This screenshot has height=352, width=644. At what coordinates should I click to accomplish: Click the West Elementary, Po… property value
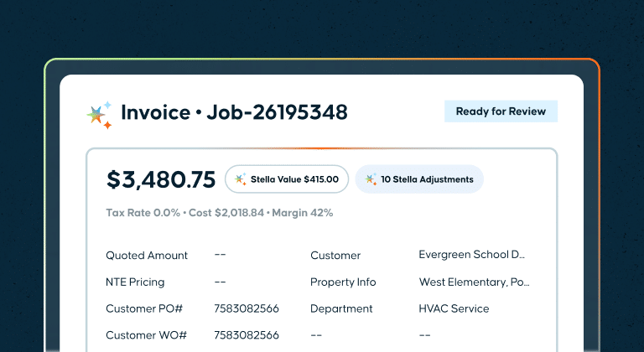pyautogui.click(x=475, y=282)
